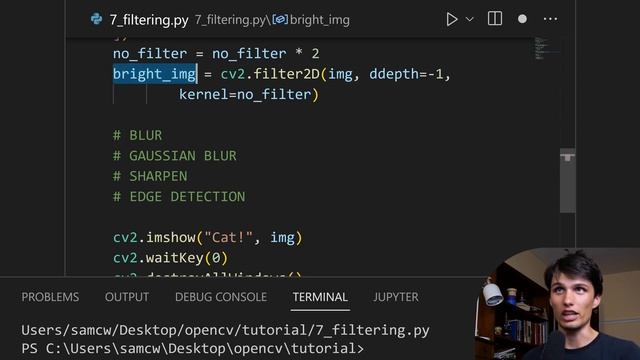
Task: Click the '# SHARPEN' comment line
Action: (150, 176)
